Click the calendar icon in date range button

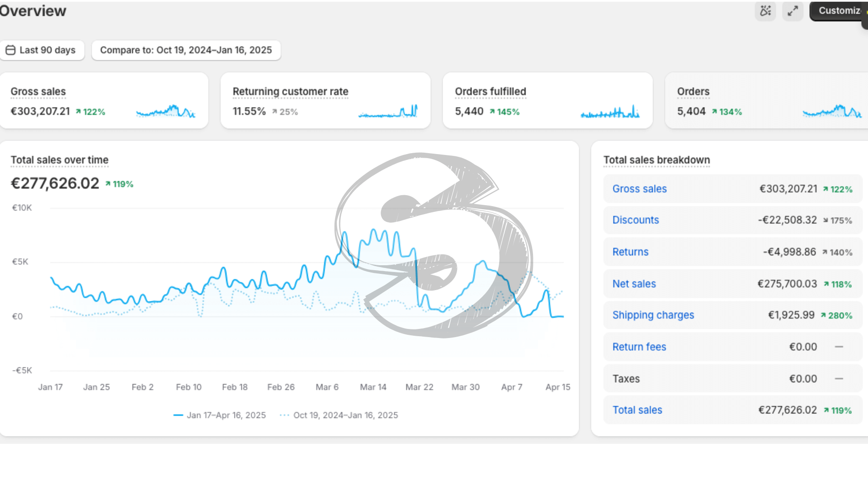(x=10, y=50)
